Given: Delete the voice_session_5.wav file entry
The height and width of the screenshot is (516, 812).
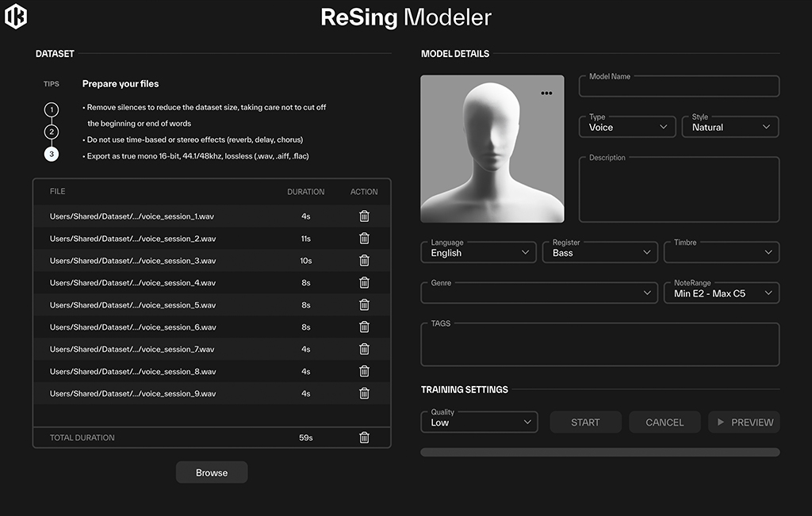Looking at the screenshot, I should pyautogui.click(x=364, y=305).
